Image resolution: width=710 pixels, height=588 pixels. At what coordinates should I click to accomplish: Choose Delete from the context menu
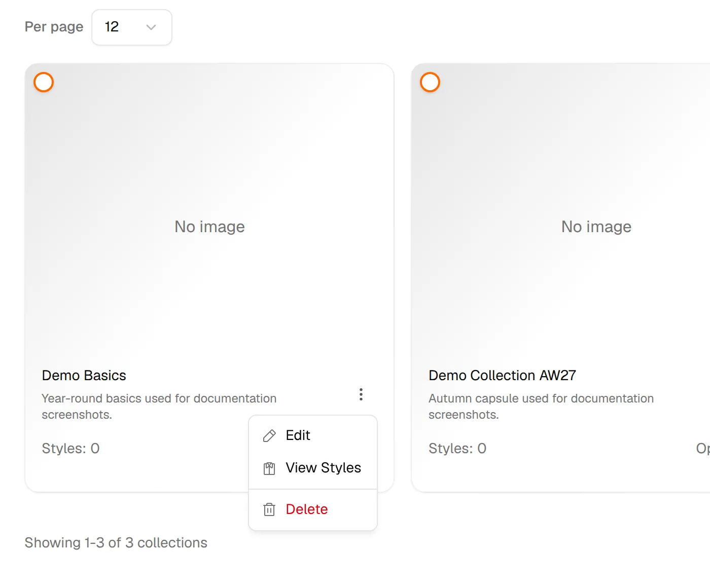pyautogui.click(x=313, y=509)
